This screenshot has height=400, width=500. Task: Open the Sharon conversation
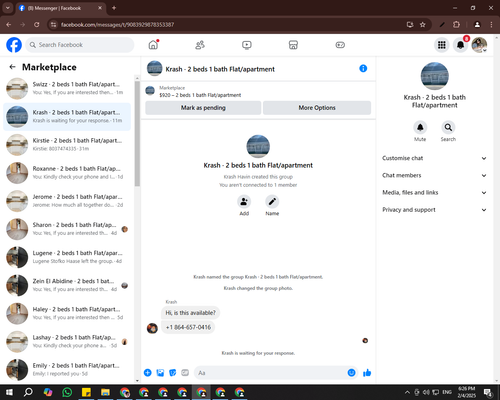pos(67,229)
